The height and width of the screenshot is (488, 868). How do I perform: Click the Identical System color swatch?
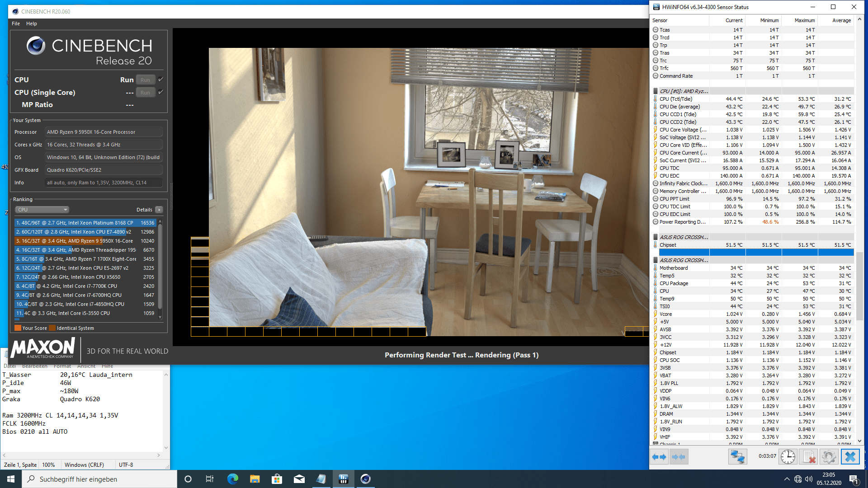pos(52,328)
